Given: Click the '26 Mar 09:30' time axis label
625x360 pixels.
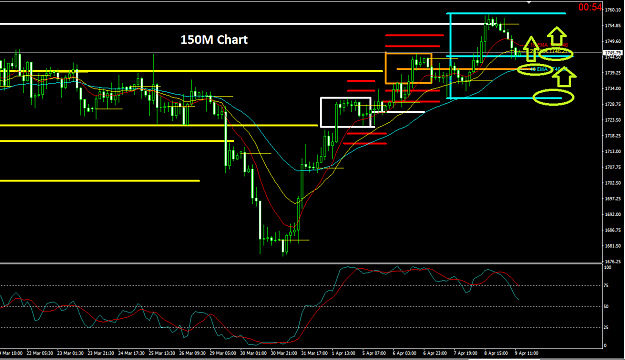Looking at the screenshot, I should pyautogui.click(x=193, y=353).
